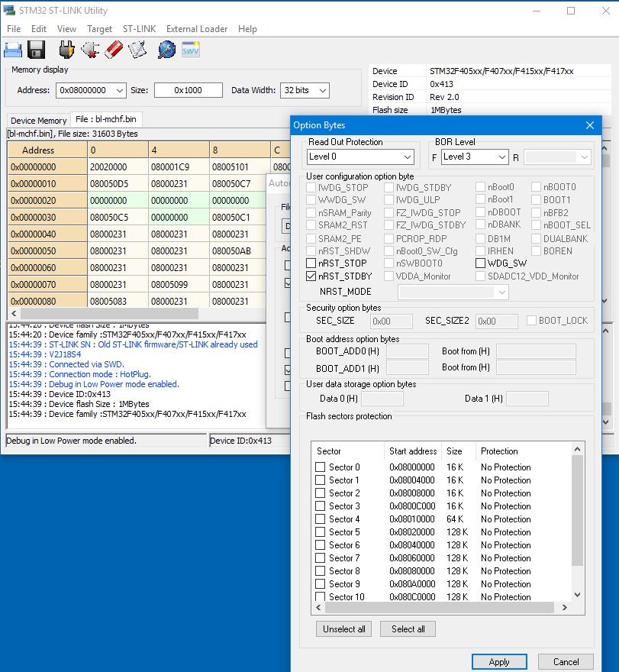Screen dimensions: 619x672
Task: Click the Select all button
Action: pyautogui.click(x=408, y=628)
